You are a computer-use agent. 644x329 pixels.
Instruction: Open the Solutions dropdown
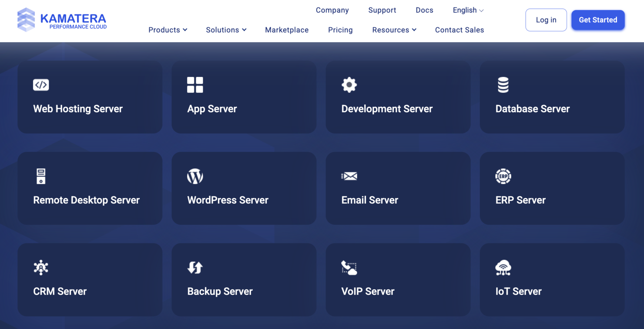[x=226, y=30]
